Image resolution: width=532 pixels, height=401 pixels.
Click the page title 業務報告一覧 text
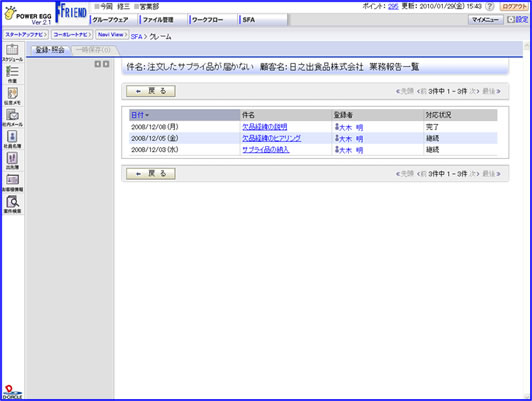coord(394,67)
